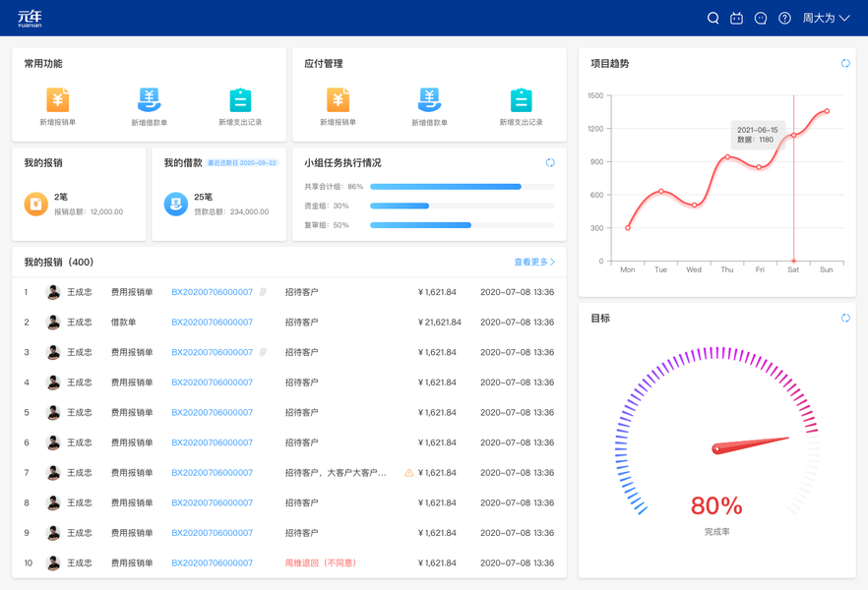Open BX20200706000007 link in row 2

pos(212,323)
